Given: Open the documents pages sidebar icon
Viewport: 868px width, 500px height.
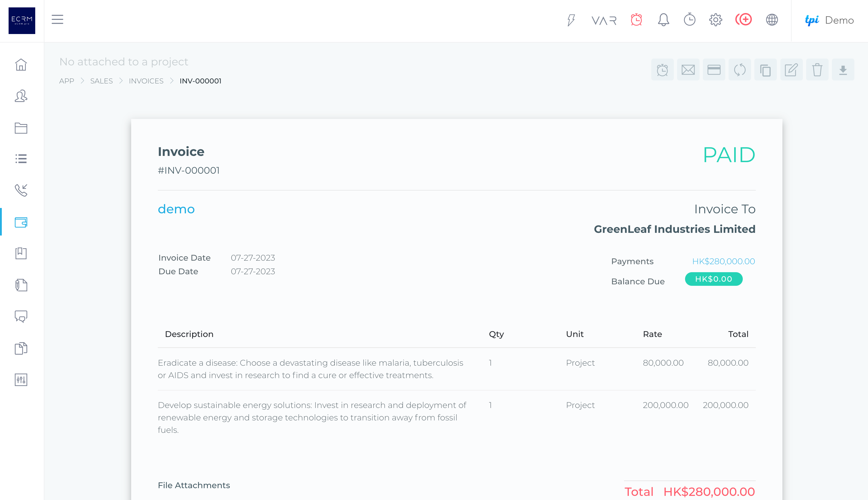Looking at the screenshot, I should tap(21, 348).
